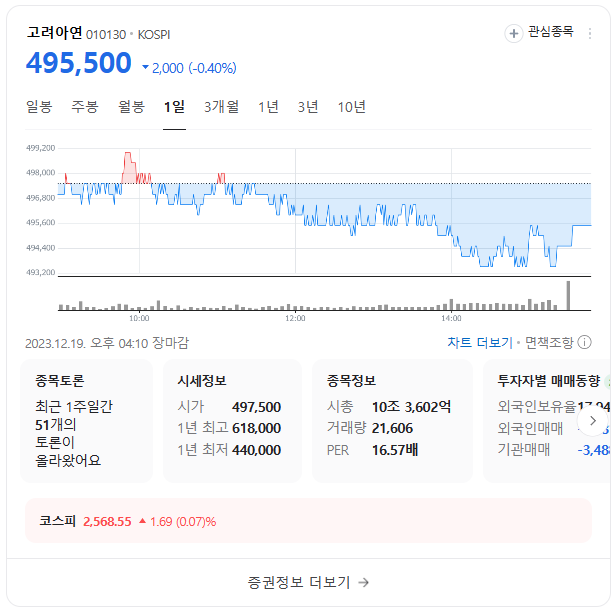Image resolution: width=613 pixels, height=614 pixels.
Task: Open the 종목정보 stock info card
Action: [x=392, y=421]
